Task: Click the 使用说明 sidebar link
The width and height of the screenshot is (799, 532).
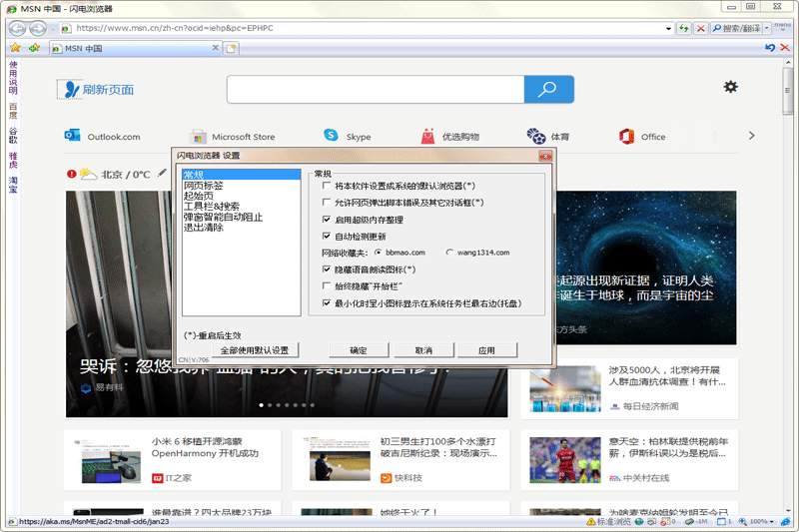Action: point(13,78)
